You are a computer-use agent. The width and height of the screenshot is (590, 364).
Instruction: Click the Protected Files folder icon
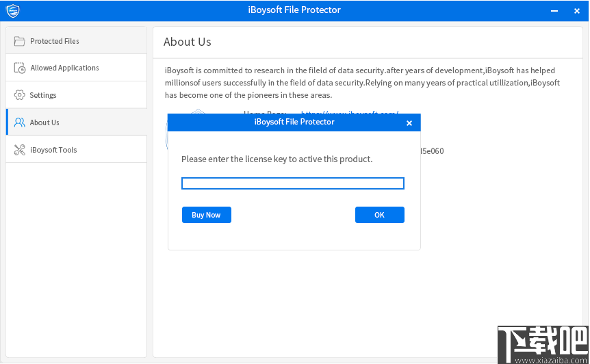pos(19,41)
